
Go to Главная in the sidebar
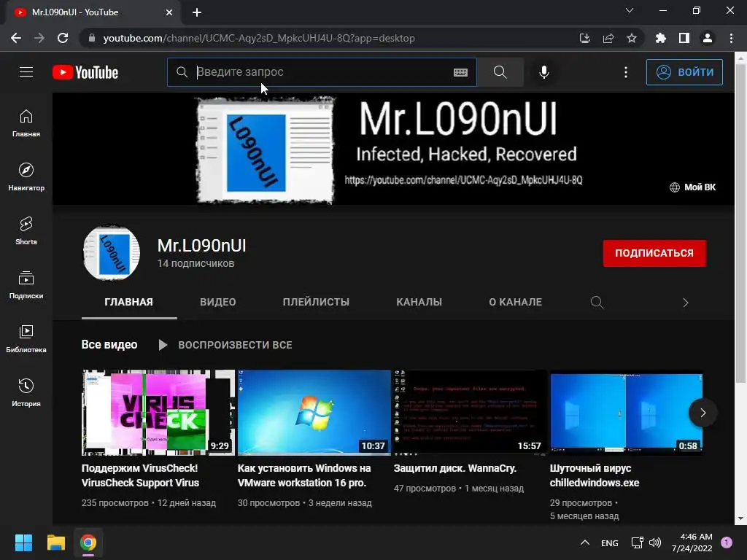pyautogui.click(x=26, y=123)
